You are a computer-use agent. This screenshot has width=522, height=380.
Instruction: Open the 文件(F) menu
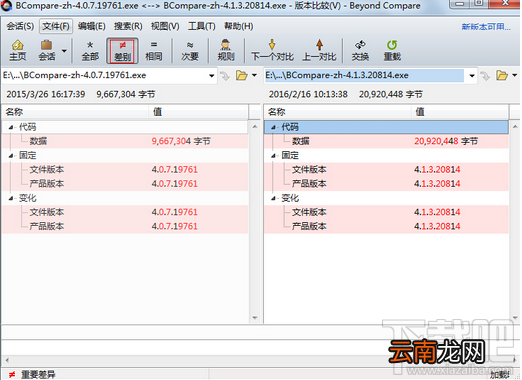click(56, 26)
